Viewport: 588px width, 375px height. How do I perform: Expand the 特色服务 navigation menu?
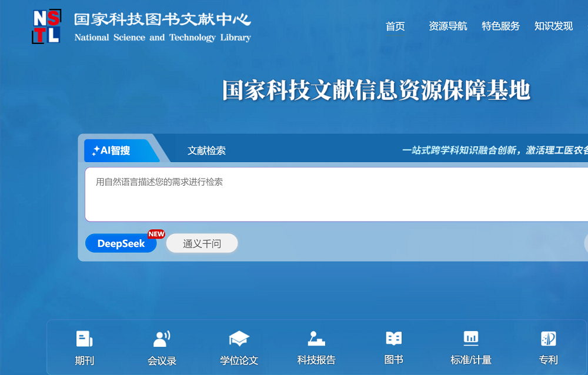pyautogui.click(x=501, y=26)
